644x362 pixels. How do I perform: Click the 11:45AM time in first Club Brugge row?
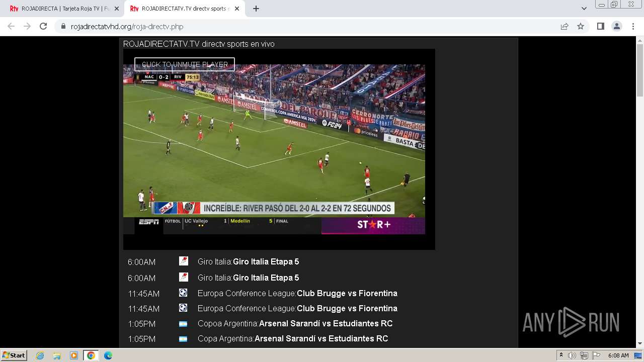coord(143,294)
